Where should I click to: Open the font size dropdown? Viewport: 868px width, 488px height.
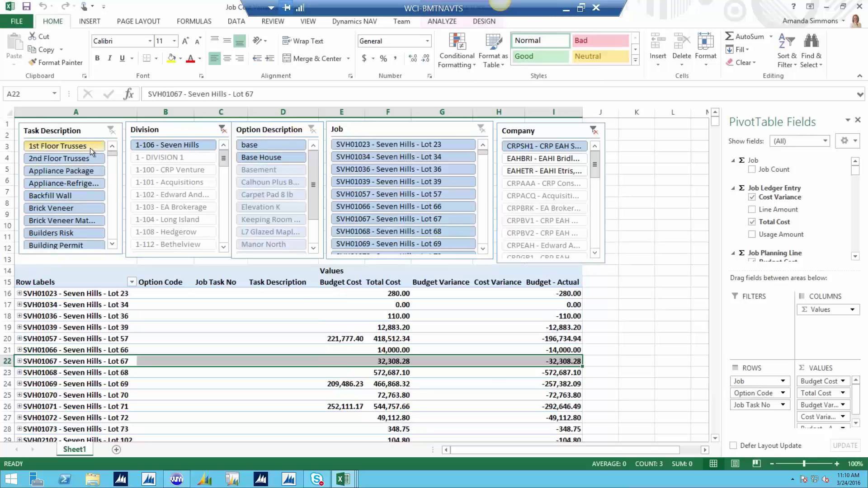click(173, 41)
